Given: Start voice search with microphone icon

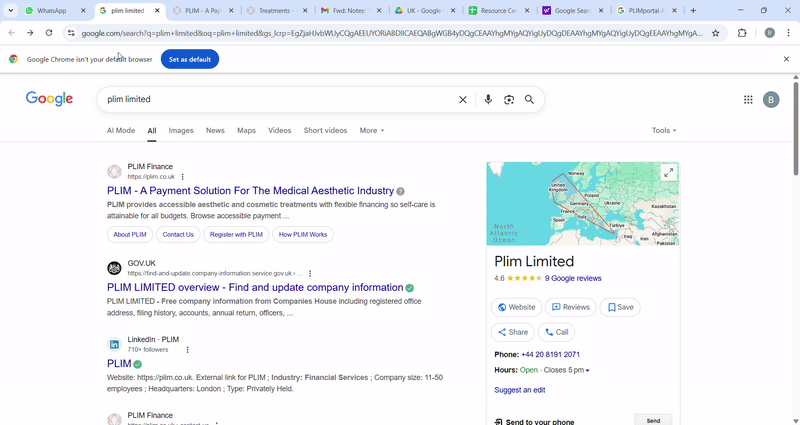Looking at the screenshot, I should click(x=488, y=99).
